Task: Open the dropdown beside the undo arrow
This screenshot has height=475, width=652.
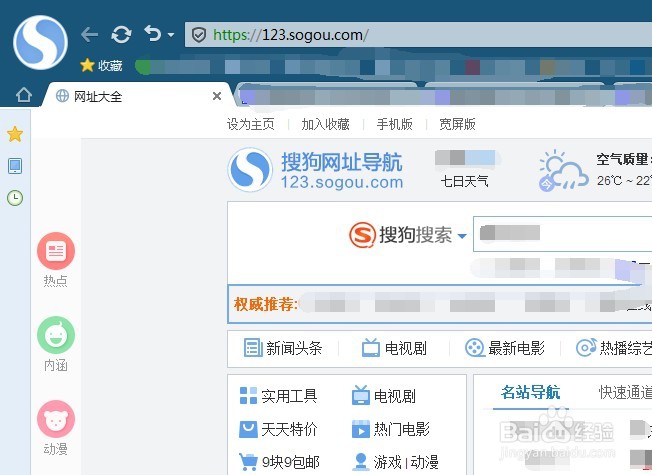Action: click(x=171, y=35)
